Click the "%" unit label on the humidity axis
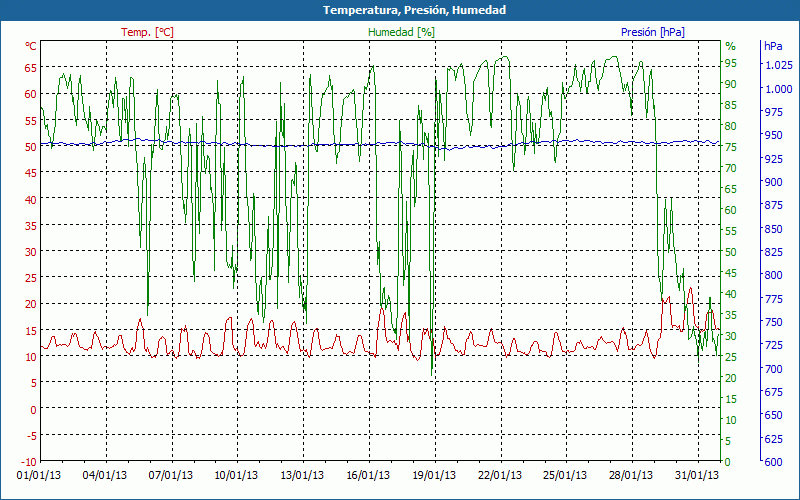 (x=731, y=46)
